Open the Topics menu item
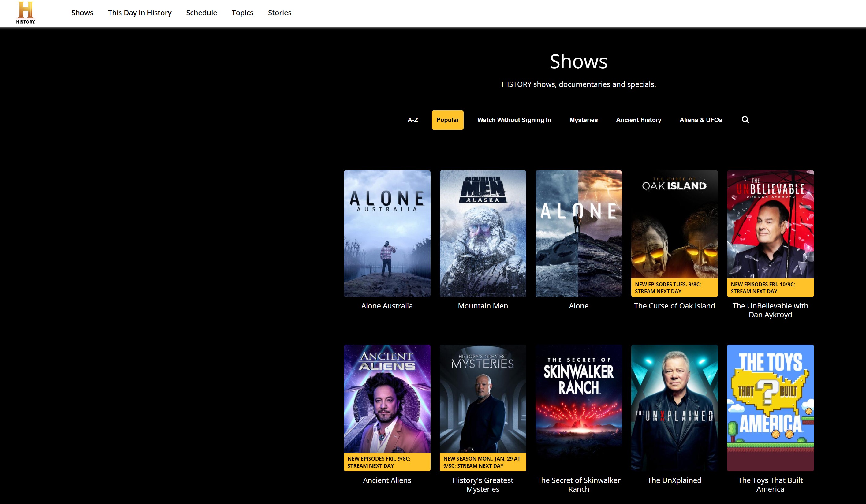Image resolution: width=866 pixels, height=504 pixels. pos(242,13)
